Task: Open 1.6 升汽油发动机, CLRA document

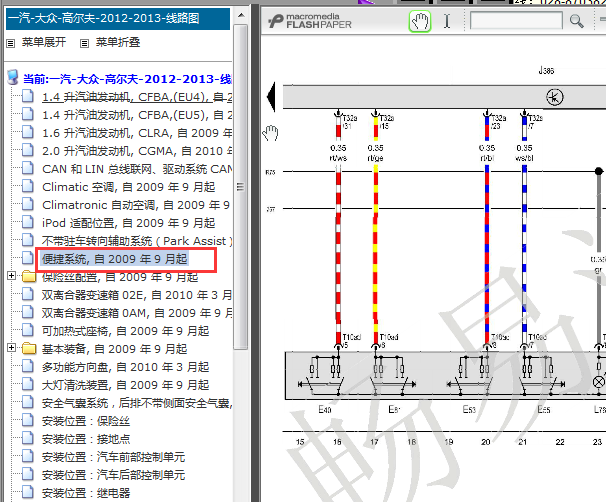Action: coord(137,133)
